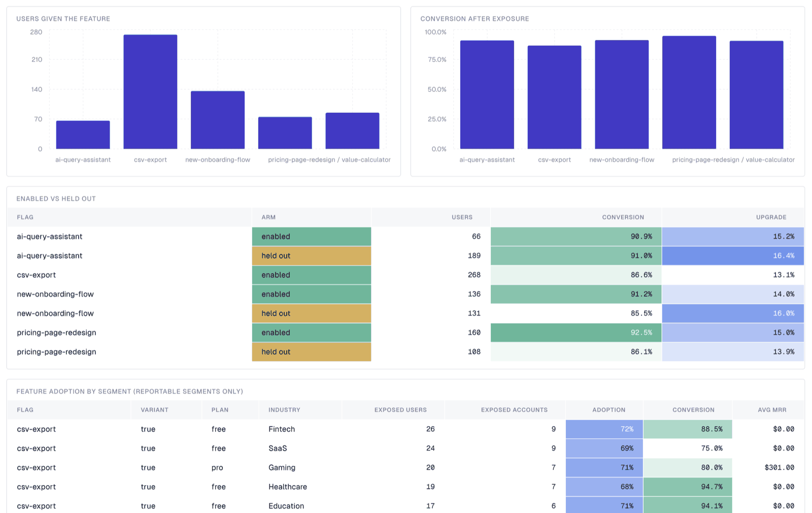The width and height of the screenshot is (812, 513).
Task: Click the segment conversion cell 88.5%
Action: pos(688,429)
